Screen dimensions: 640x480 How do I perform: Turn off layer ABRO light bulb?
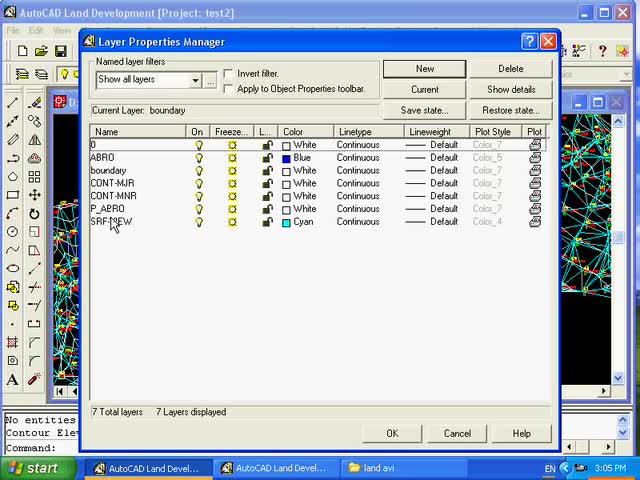click(199, 158)
